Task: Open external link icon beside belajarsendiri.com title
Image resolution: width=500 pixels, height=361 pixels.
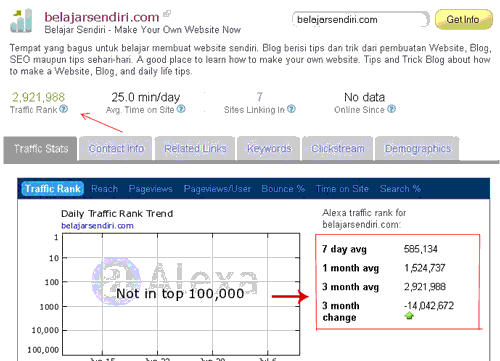Action: click(167, 14)
